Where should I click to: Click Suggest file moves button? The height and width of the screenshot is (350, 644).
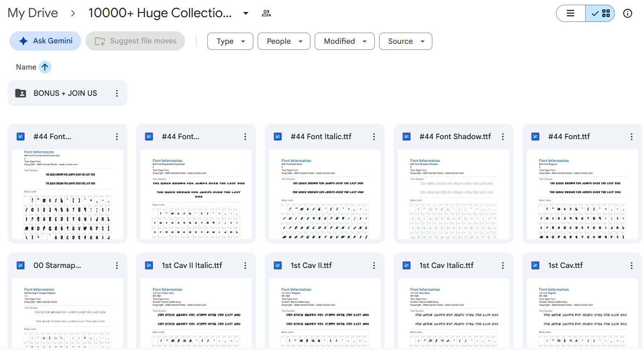(135, 41)
